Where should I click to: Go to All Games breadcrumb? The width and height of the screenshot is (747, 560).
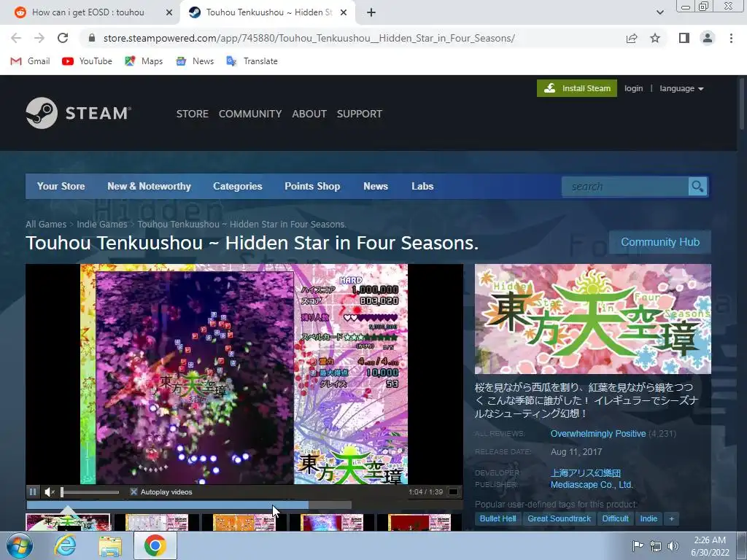tap(46, 225)
